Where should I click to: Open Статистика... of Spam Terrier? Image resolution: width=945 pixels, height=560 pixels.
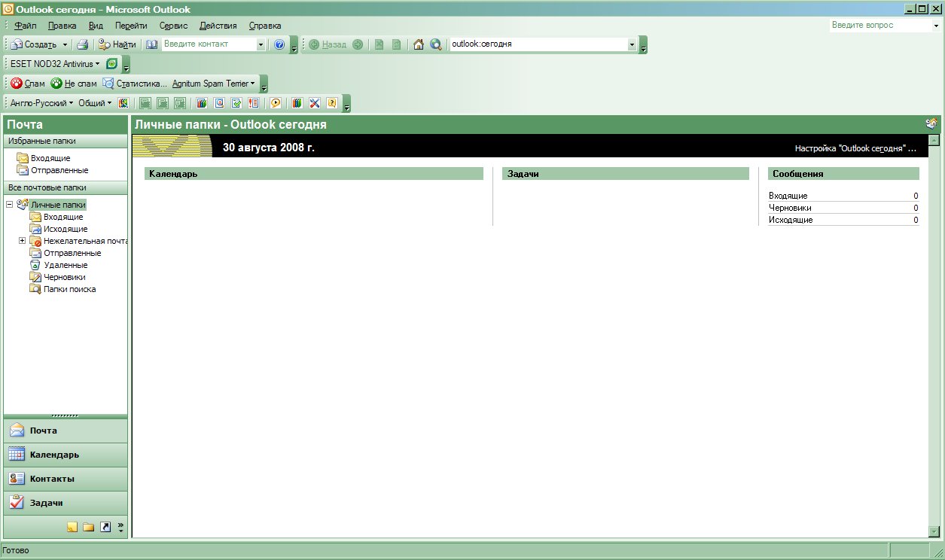(135, 84)
